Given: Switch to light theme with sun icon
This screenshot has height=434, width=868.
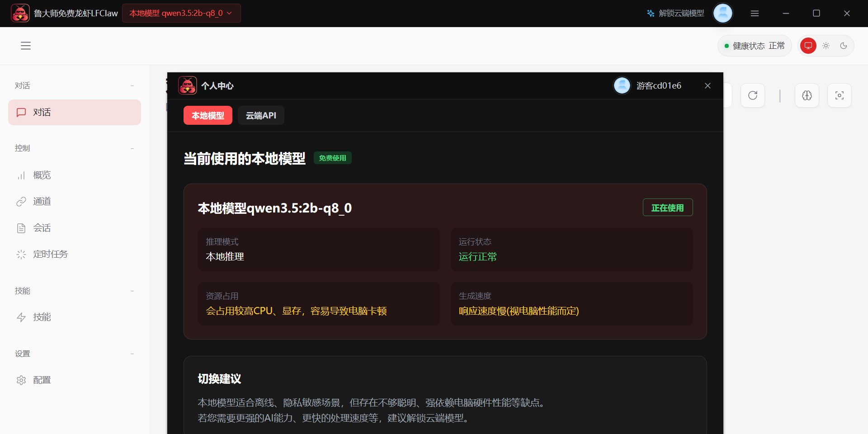Looking at the screenshot, I should point(826,45).
